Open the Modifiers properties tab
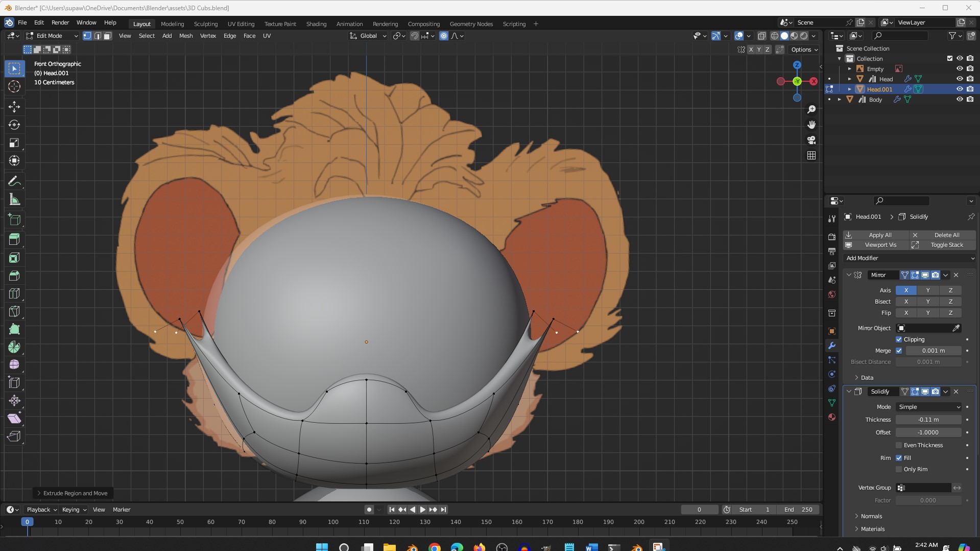Image resolution: width=980 pixels, height=551 pixels. [x=832, y=346]
